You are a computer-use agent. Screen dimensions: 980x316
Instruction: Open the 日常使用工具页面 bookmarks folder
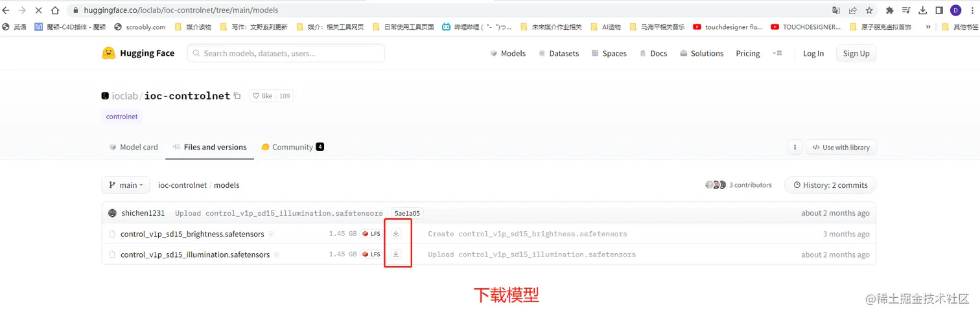tap(402, 27)
